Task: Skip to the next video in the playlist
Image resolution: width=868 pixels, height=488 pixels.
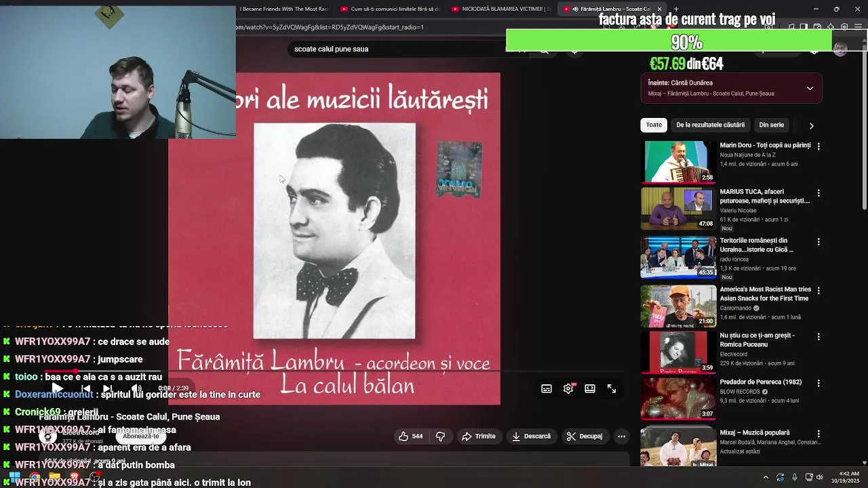Action: pyautogui.click(x=107, y=388)
